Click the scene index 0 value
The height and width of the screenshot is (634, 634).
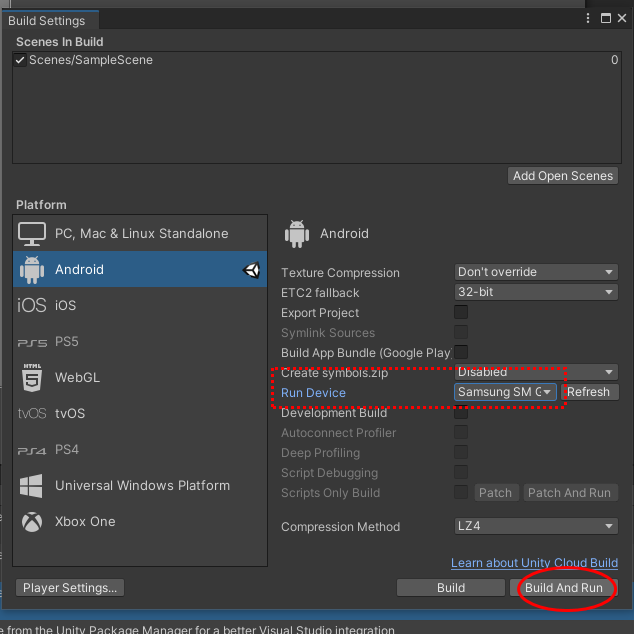[x=615, y=60]
